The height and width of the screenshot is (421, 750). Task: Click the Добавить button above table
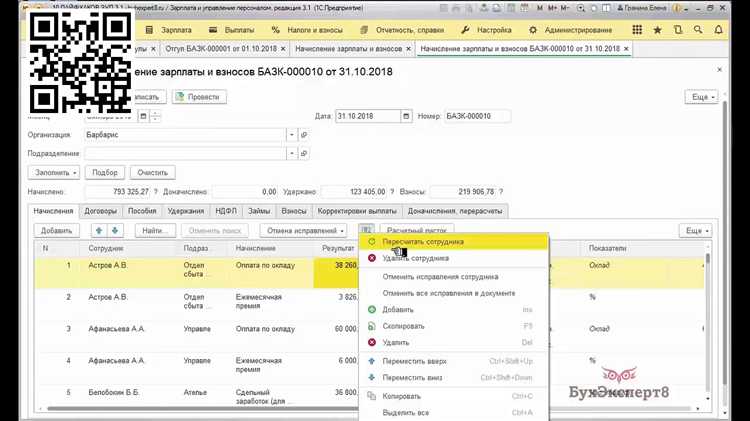pos(56,231)
